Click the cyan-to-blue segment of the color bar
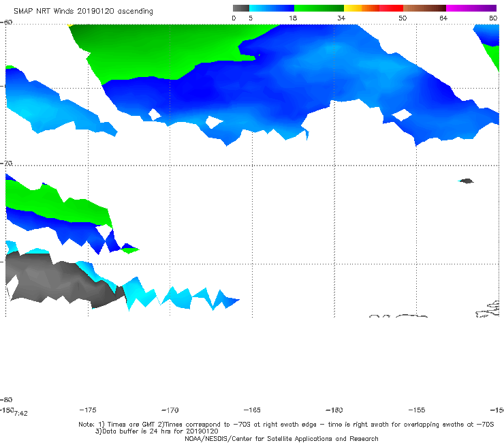 click(272, 8)
